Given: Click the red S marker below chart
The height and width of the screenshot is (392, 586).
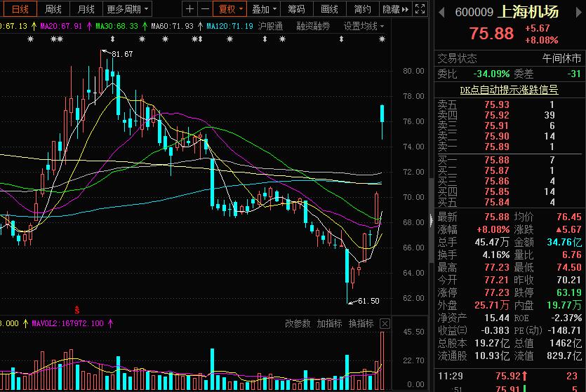Looking at the screenshot, I should pos(76,310).
